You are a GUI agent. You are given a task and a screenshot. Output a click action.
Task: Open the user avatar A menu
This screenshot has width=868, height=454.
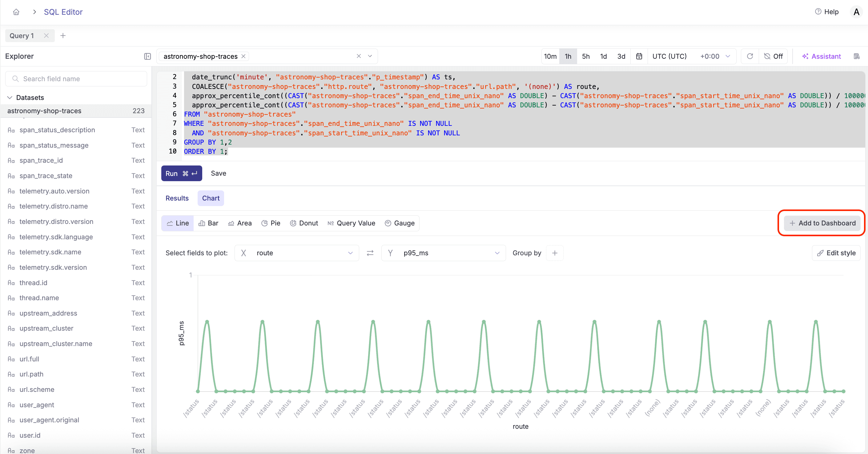click(x=856, y=12)
